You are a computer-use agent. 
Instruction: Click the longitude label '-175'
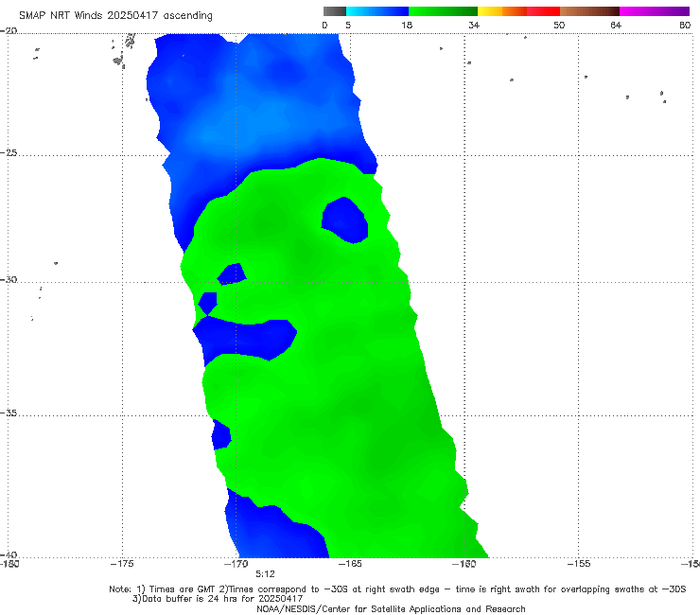(x=122, y=564)
